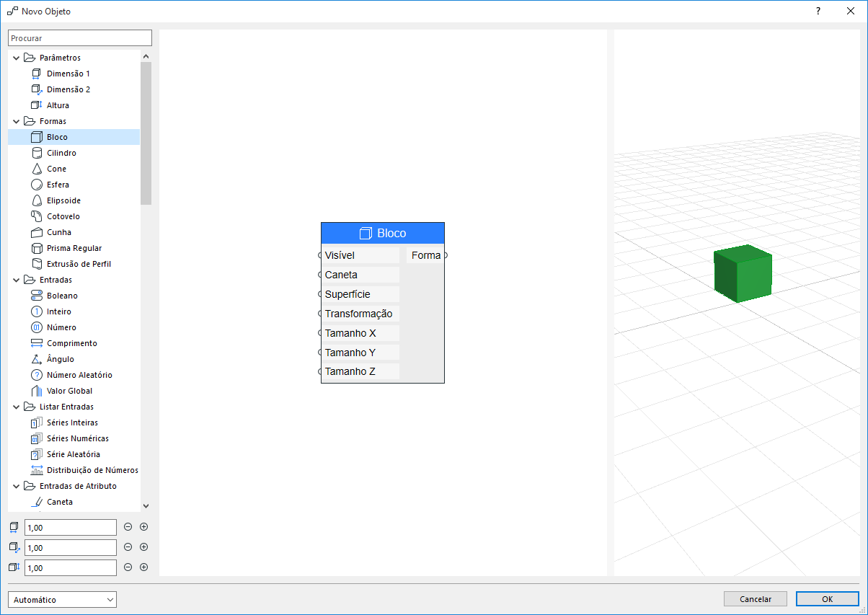
Task: Click the Procurar search field
Action: (x=80, y=38)
